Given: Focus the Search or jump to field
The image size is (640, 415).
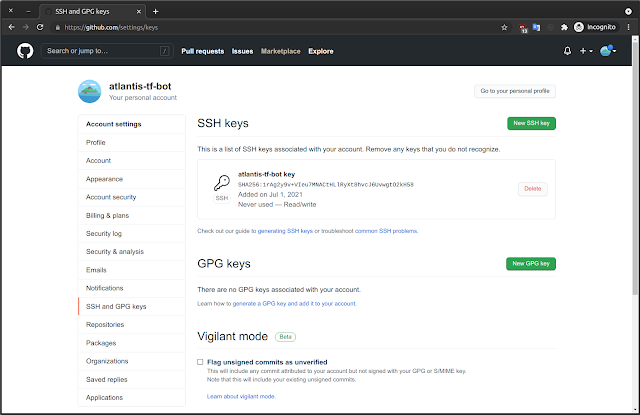Looking at the screenshot, I should click(107, 51).
